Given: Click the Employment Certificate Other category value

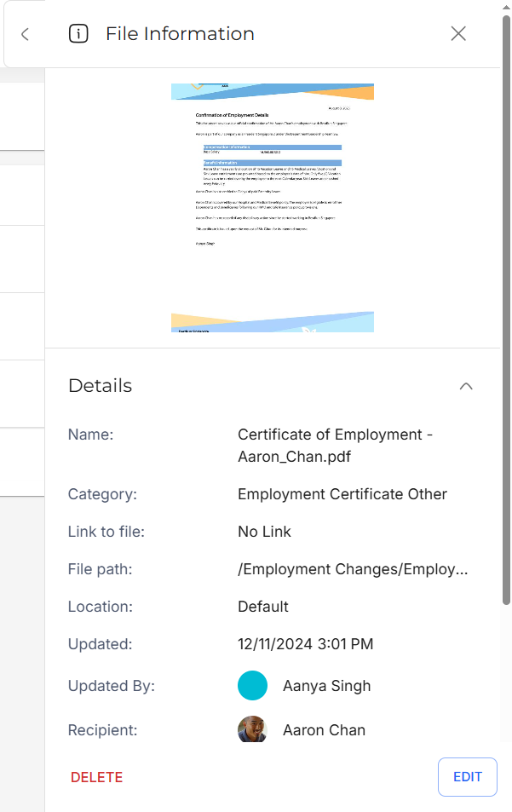Looking at the screenshot, I should 342,494.
